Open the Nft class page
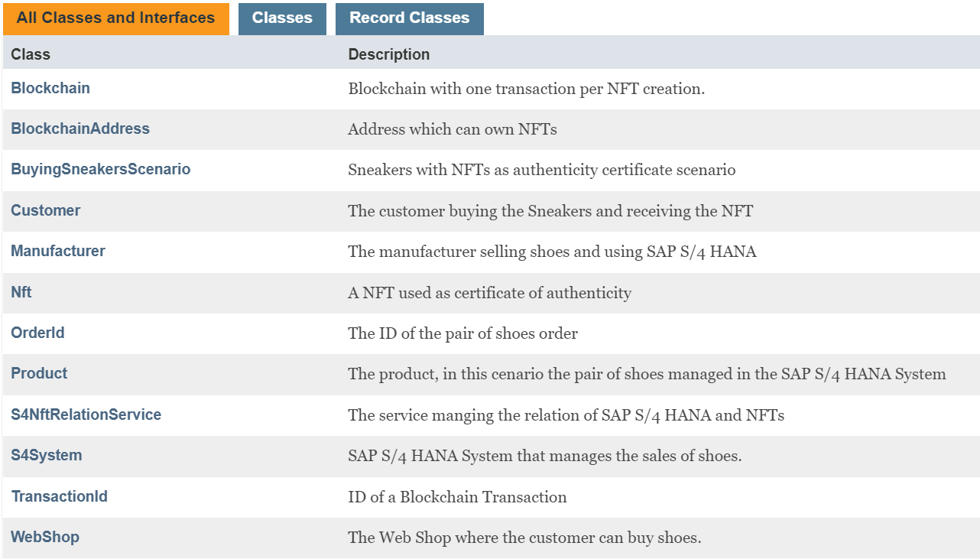This screenshot has height=559, width=980. [x=21, y=291]
